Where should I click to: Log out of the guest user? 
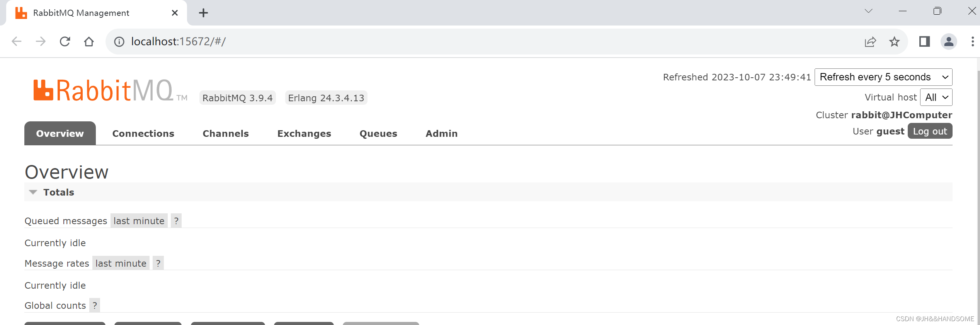pos(930,131)
